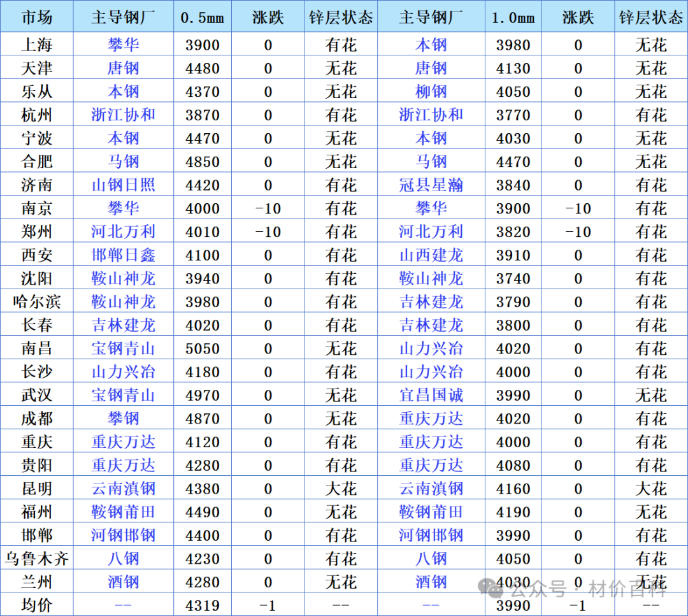The width and height of the screenshot is (688, 616).
Task: Select the 浙江协和 link for 杭州 1.0mm
Action: pos(431,115)
